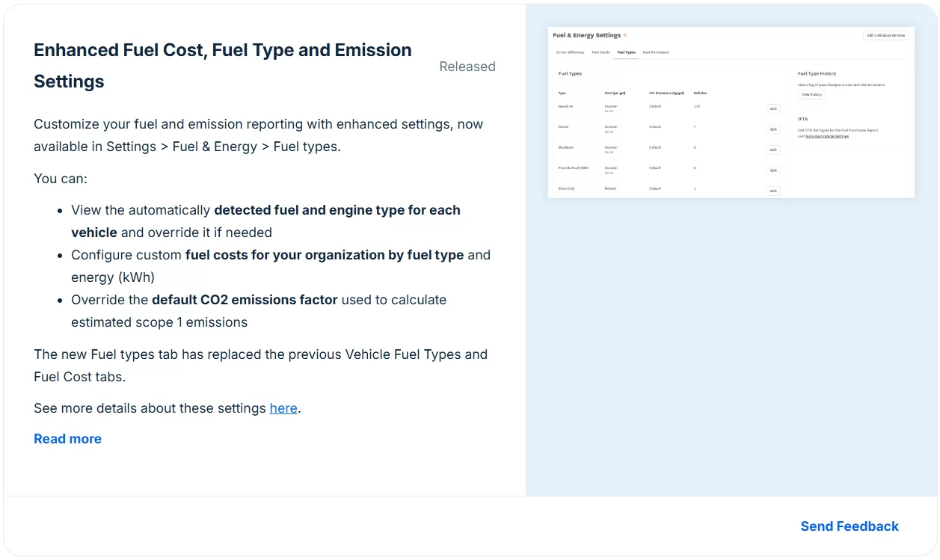940x560 pixels.
Task: Switch to the Driver Efficiency tab
Action: click(571, 52)
